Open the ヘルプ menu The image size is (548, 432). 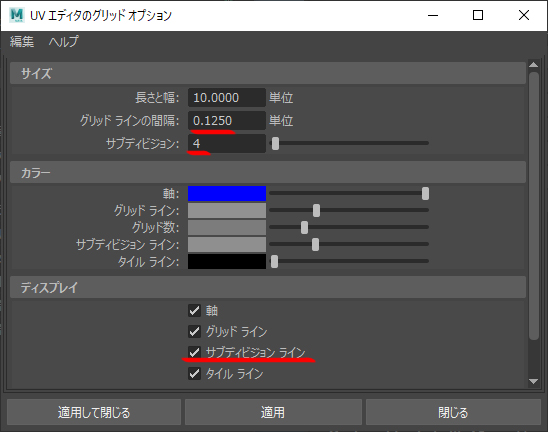click(64, 42)
